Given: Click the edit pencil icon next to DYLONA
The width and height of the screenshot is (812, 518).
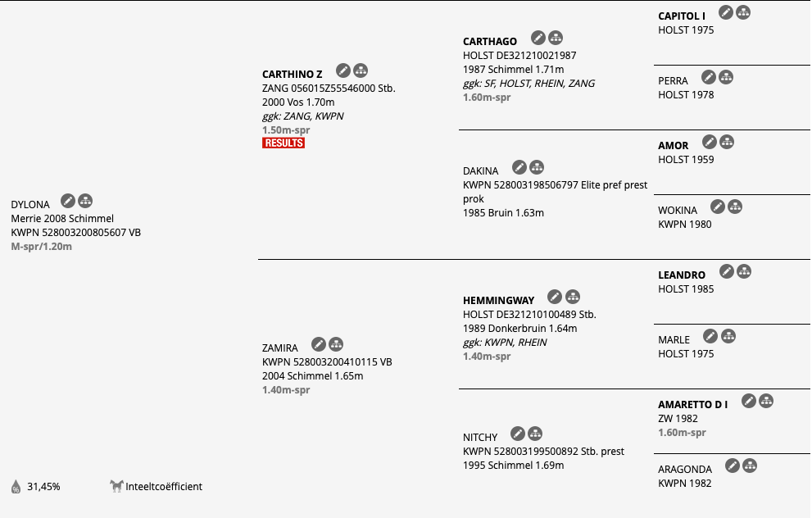Looking at the screenshot, I should coord(68,201).
